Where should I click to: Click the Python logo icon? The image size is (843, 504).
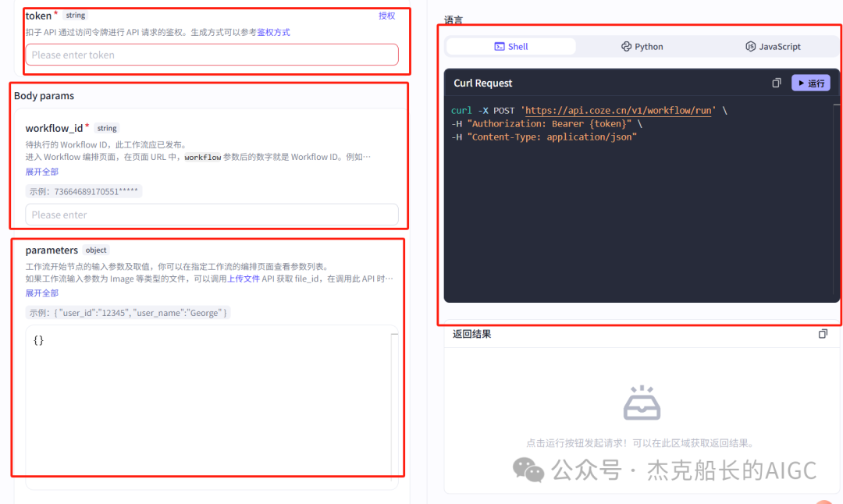626,47
